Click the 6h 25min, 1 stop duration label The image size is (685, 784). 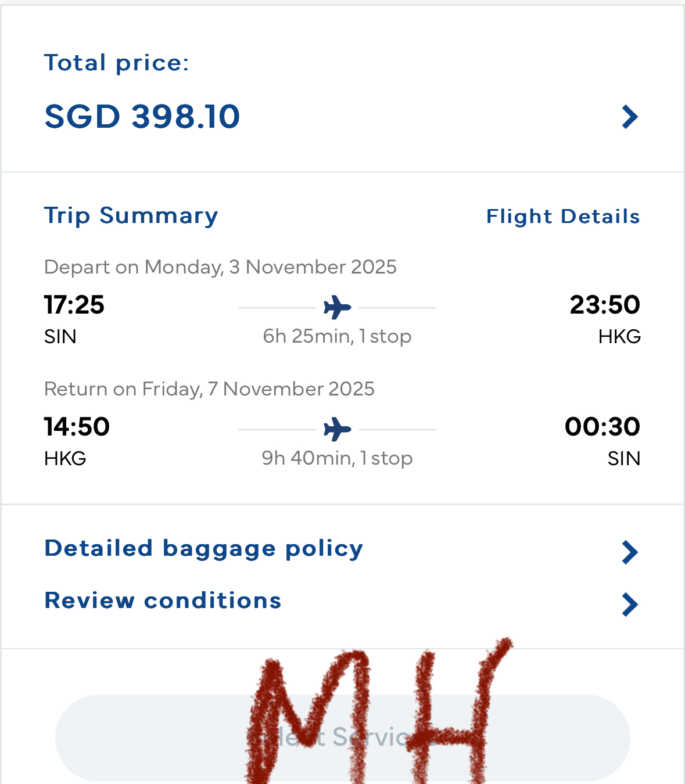click(x=337, y=336)
